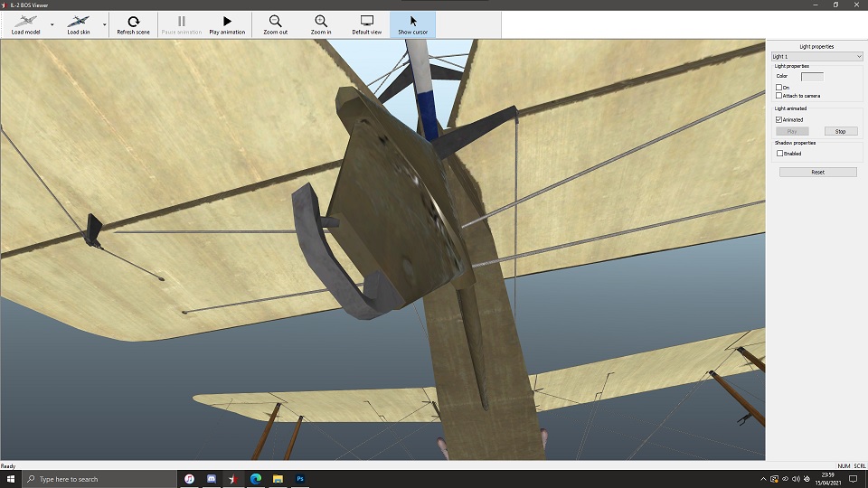Click the Windows taskbar search box
This screenshot has width=868, height=488.
point(99,479)
